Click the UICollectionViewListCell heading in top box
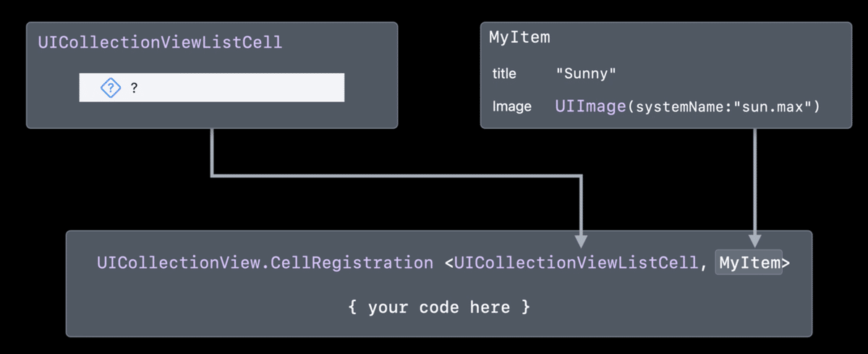868x354 pixels. tap(160, 42)
